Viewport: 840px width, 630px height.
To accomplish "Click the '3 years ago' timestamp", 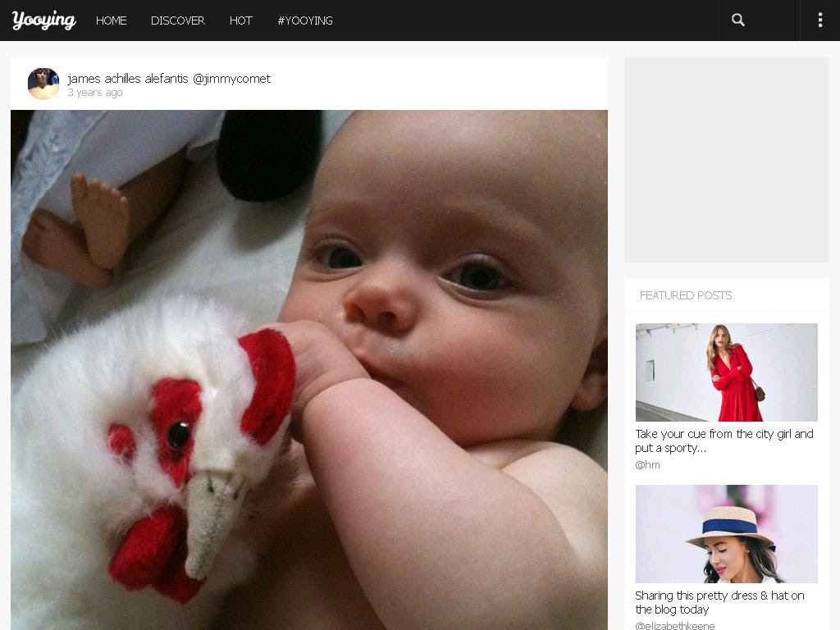I will click(x=95, y=93).
